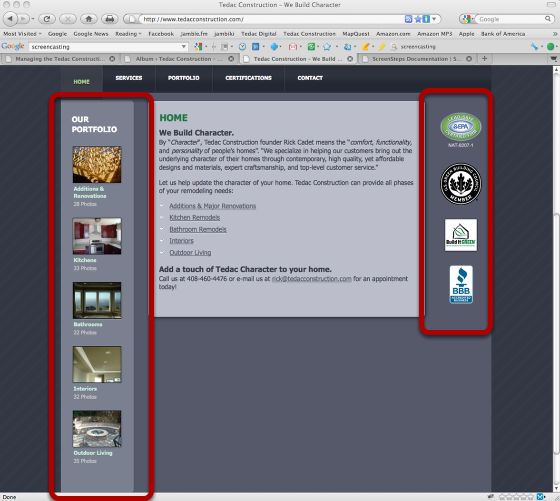Open a new tab with plus button
Screen dimensions: 560x501
[x=484, y=59]
